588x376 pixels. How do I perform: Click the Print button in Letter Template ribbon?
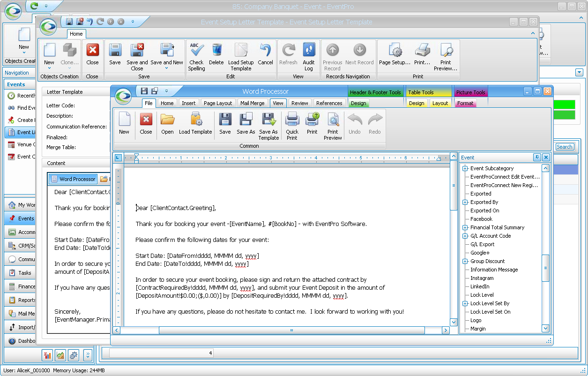pos(422,54)
